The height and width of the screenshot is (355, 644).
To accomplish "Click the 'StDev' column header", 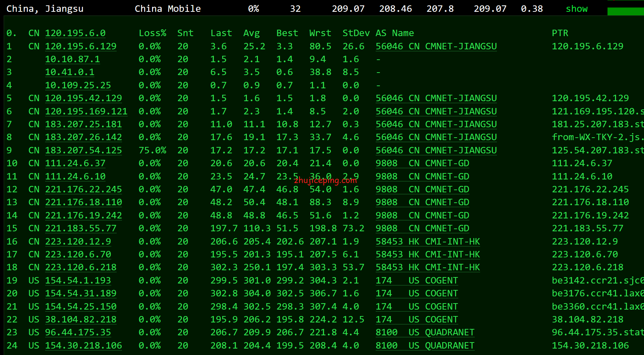I will (x=356, y=33).
